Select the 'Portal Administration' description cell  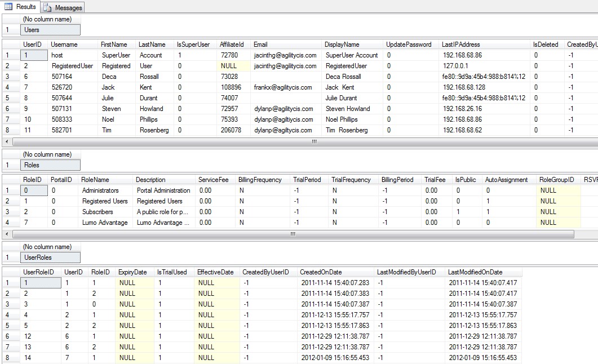tap(164, 190)
